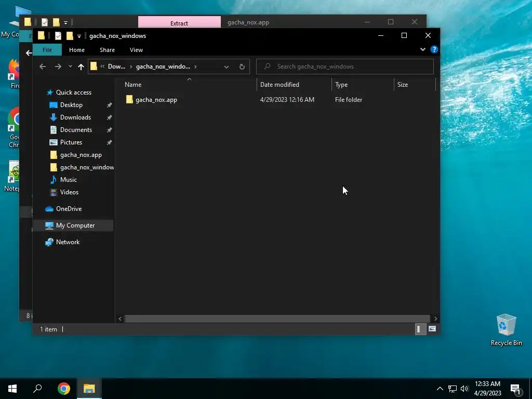This screenshot has width=532, height=399.
Task: Select My Computer in the navigation pane
Action: [x=75, y=225]
